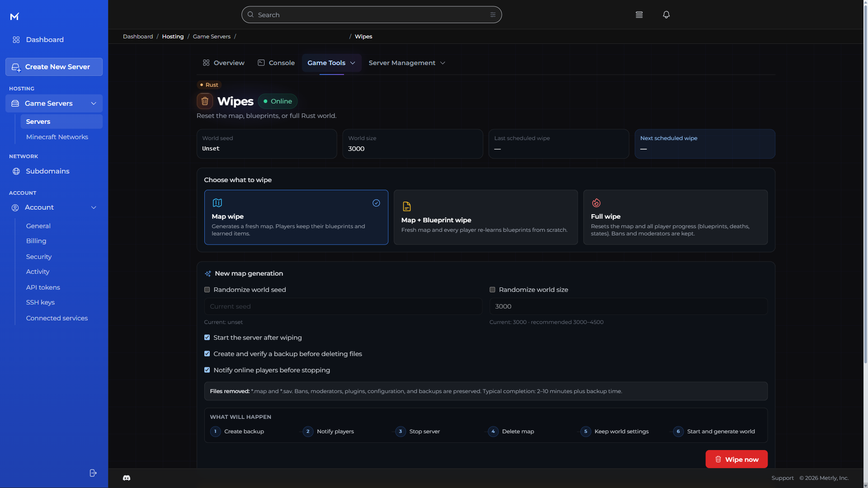Image resolution: width=868 pixels, height=488 pixels.
Task: Expand the Game Tools dropdown chevron
Action: tap(353, 63)
